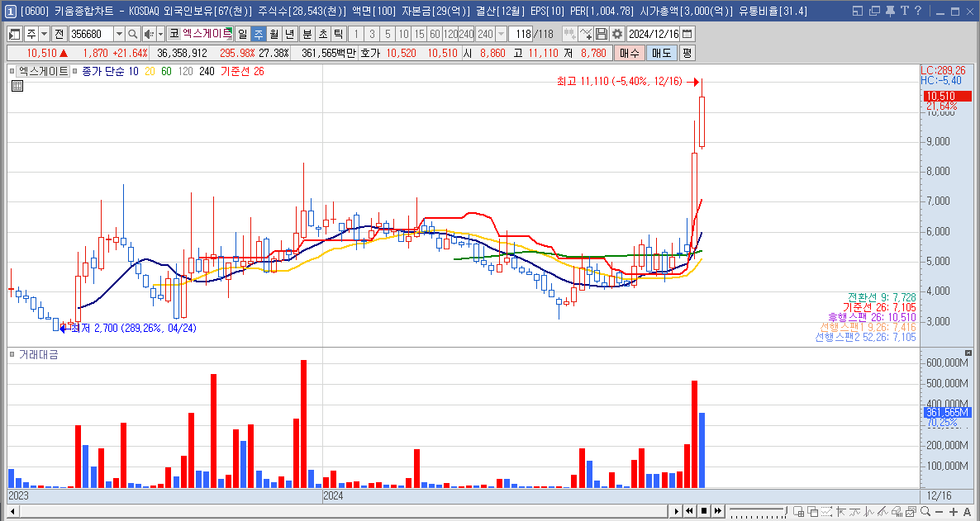Image resolution: width=980 pixels, height=521 pixels.
Task: Select the 15 interval button
Action: (x=420, y=34)
